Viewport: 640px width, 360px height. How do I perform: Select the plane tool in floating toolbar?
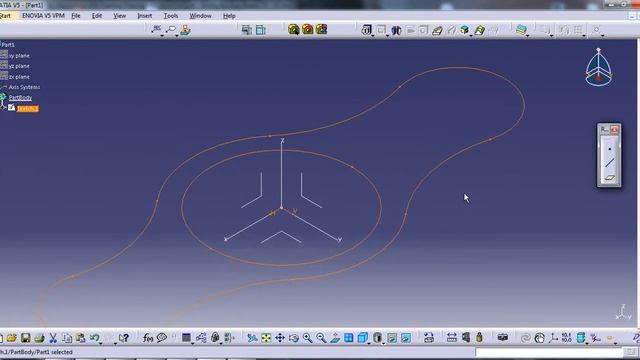tap(610, 178)
